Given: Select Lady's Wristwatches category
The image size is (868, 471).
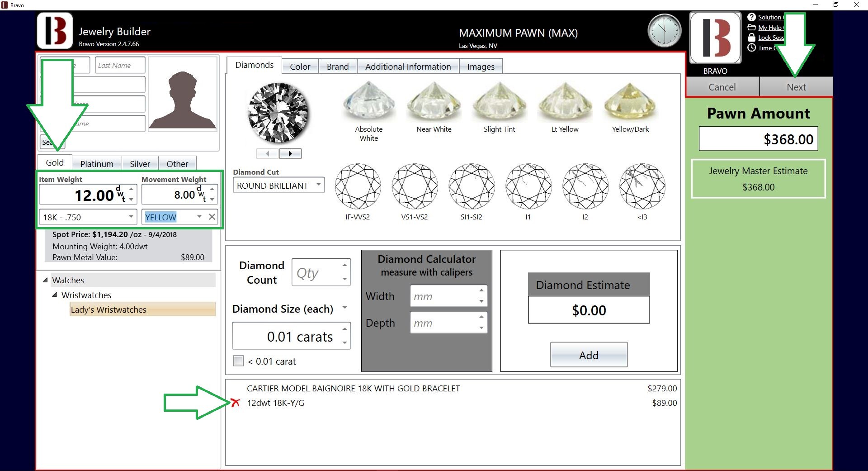Looking at the screenshot, I should [142, 309].
